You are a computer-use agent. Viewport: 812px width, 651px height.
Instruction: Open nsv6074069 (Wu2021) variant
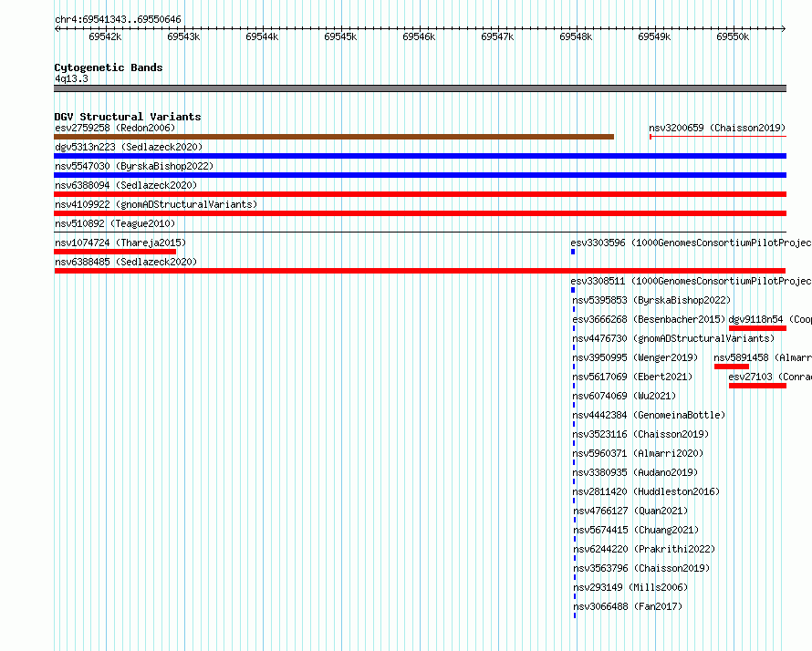(624, 396)
